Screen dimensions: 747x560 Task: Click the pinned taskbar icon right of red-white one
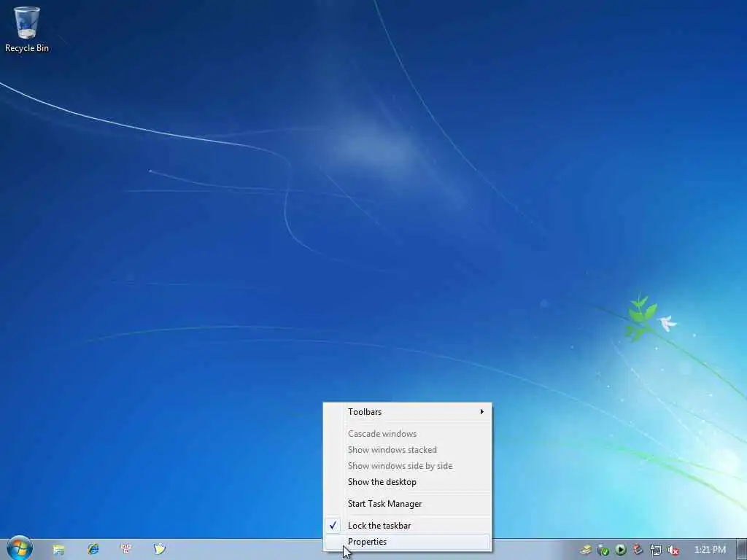click(x=159, y=549)
